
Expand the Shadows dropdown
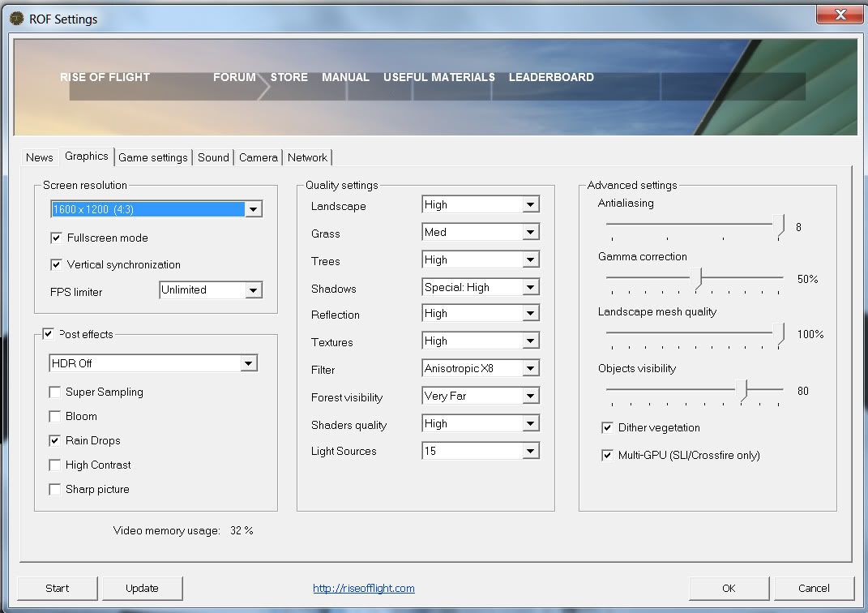(x=481, y=287)
